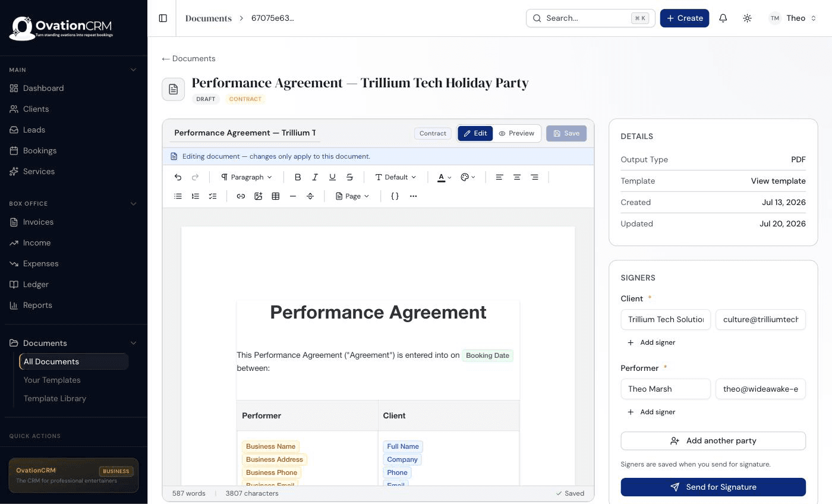Open Theo user menu

[793, 18]
